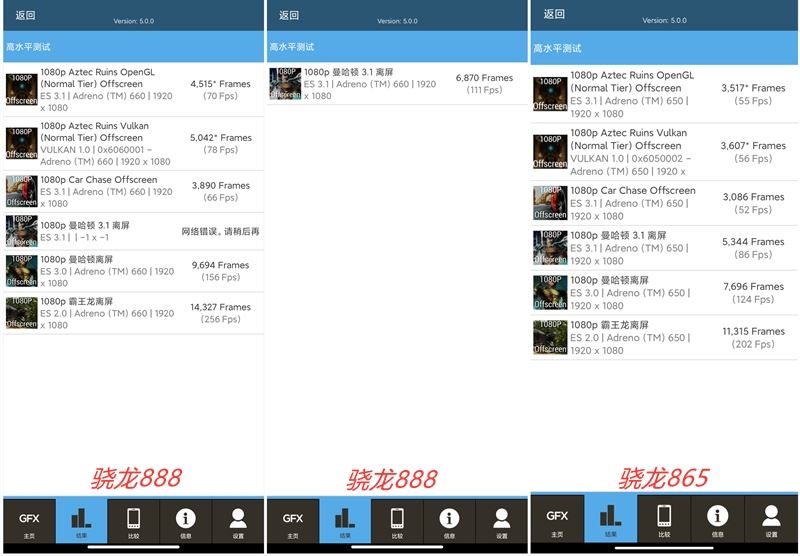Open phone compare tab in middle panel
Screen dimensions: 800x556
(397, 521)
